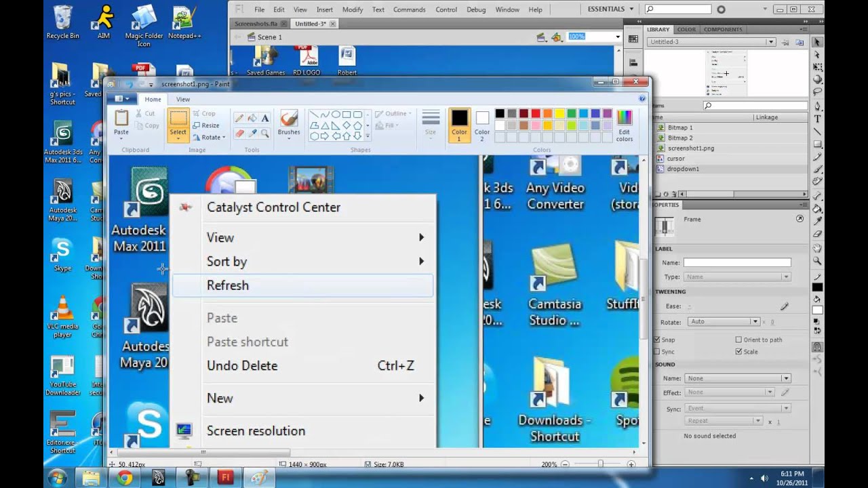868x488 pixels.
Task: Open the Windows Start menu orb
Action: point(57,477)
